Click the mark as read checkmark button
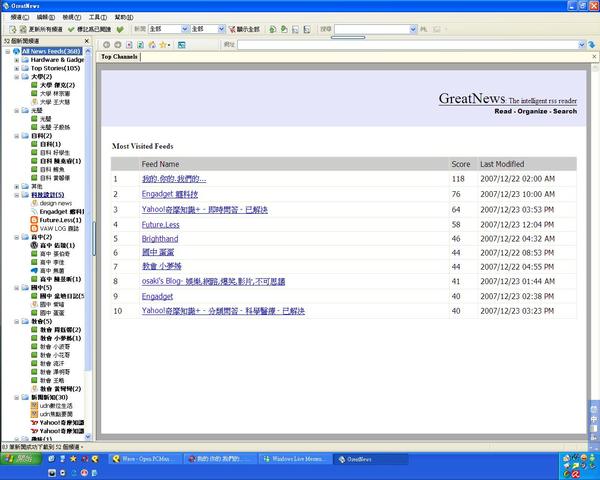Screen dimensions: 600x480 (90, 29)
